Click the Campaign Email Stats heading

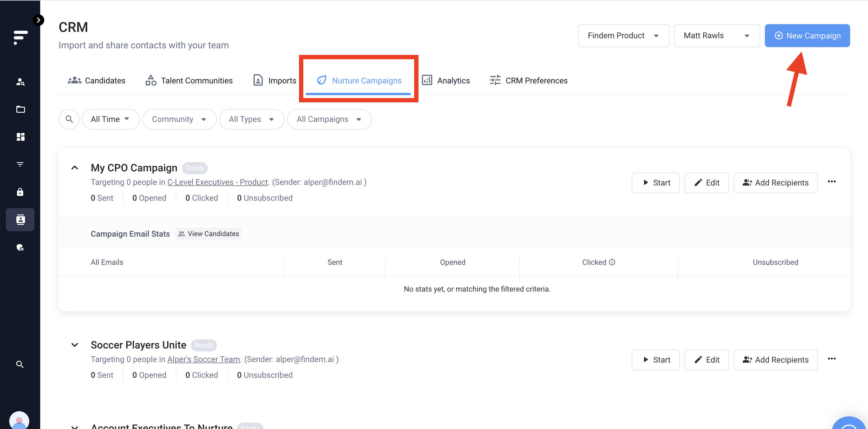coord(130,234)
